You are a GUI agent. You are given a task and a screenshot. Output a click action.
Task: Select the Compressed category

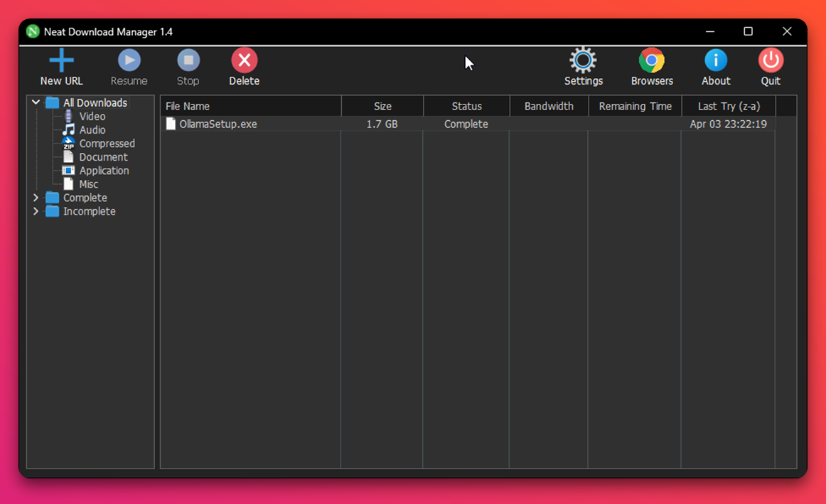107,144
